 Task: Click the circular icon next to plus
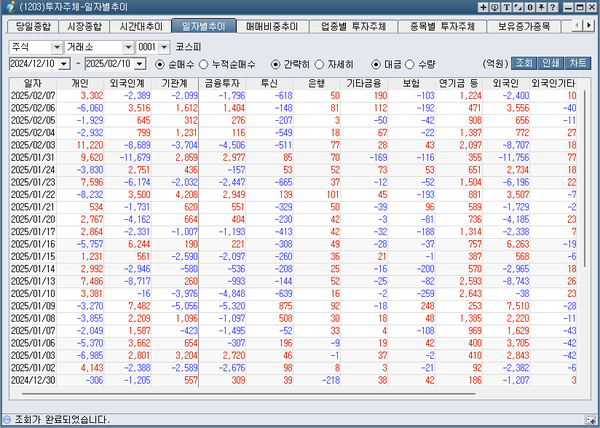tap(497, 7)
